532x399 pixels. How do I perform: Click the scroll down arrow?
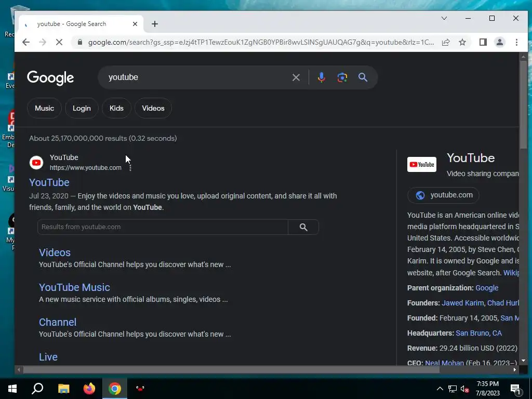click(523, 361)
